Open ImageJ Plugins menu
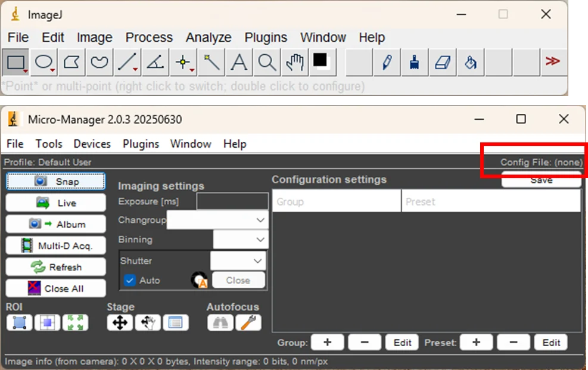 coord(266,38)
